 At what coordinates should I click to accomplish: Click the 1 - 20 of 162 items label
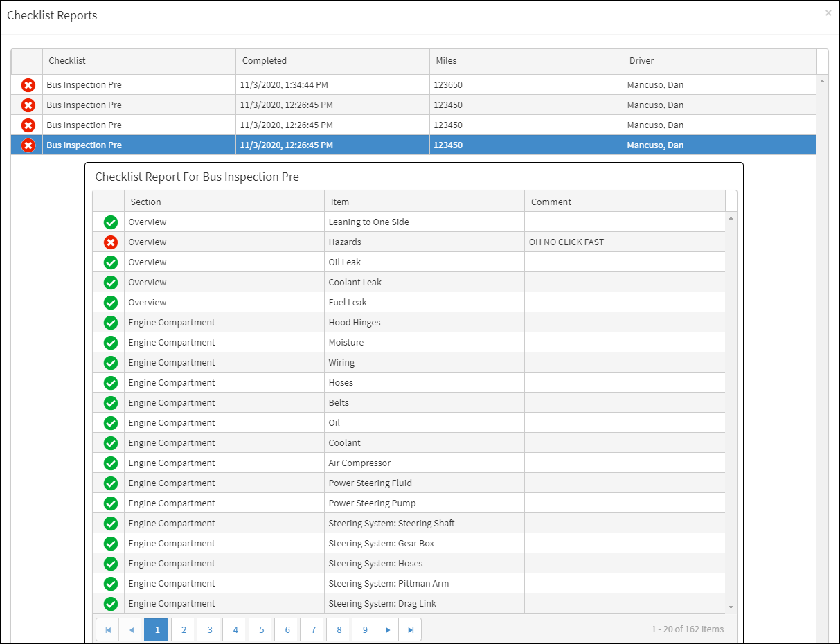click(688, 629)
